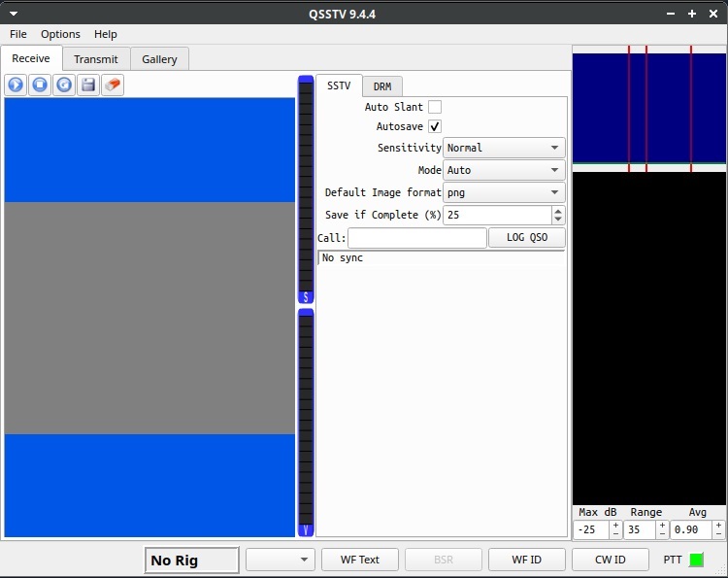Image resolution: width=728 pixels, height=578 pixels.
Task: Open the Options menu
Action: (x=60, y=34)
